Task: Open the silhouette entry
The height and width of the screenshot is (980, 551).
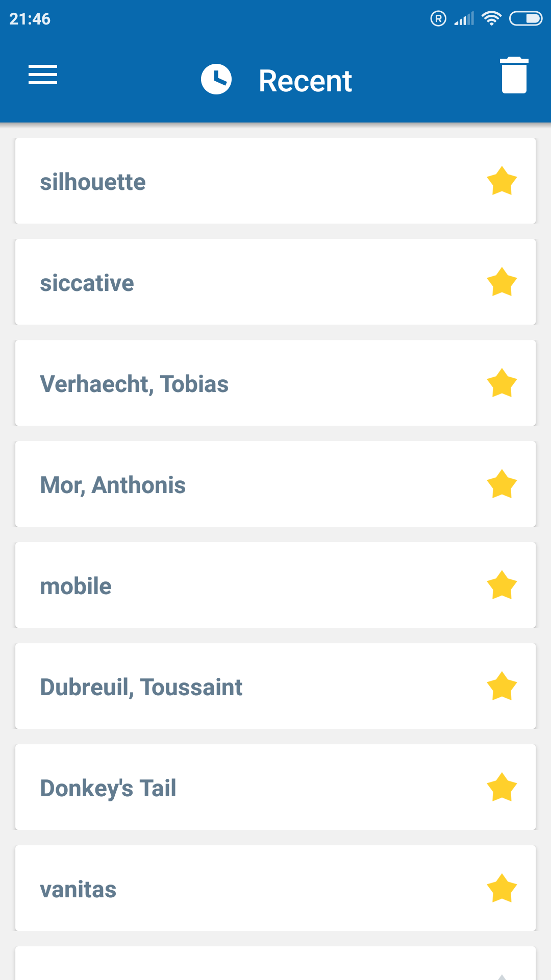Action: tap(275, 181)
